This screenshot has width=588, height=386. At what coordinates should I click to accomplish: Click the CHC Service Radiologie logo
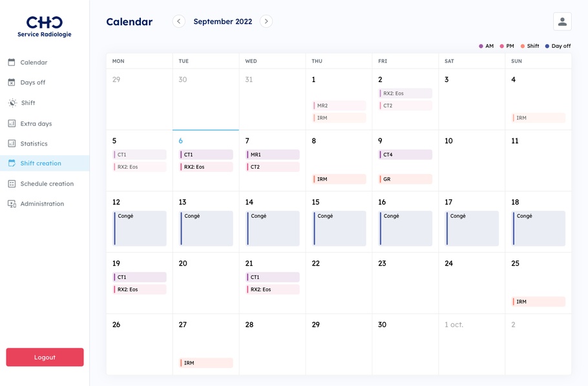(x=45, y=27)
